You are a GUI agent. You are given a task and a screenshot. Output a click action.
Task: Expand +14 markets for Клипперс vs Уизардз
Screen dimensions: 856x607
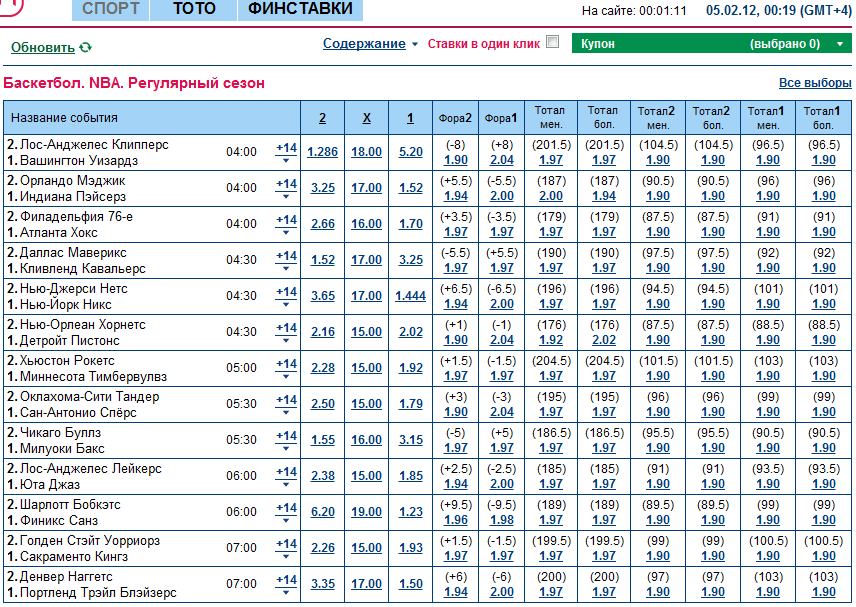pos(286,152)
